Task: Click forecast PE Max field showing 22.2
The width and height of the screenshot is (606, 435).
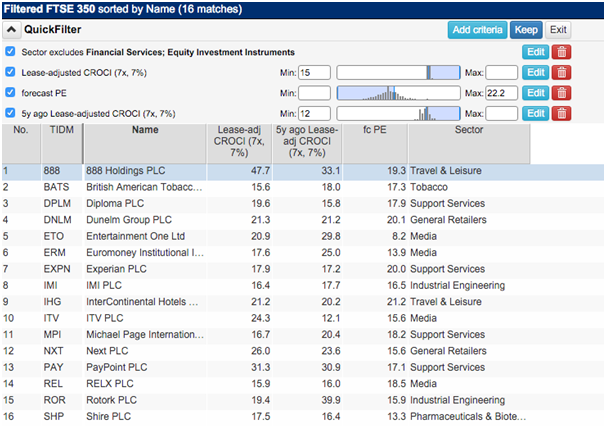Action: (502, 93)
